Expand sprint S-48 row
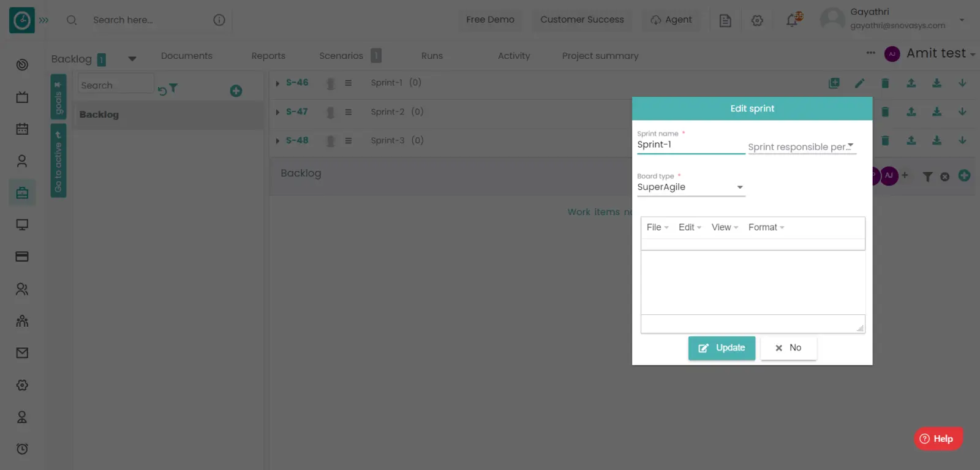Viewport: 980px width, 470px height. 277,141
